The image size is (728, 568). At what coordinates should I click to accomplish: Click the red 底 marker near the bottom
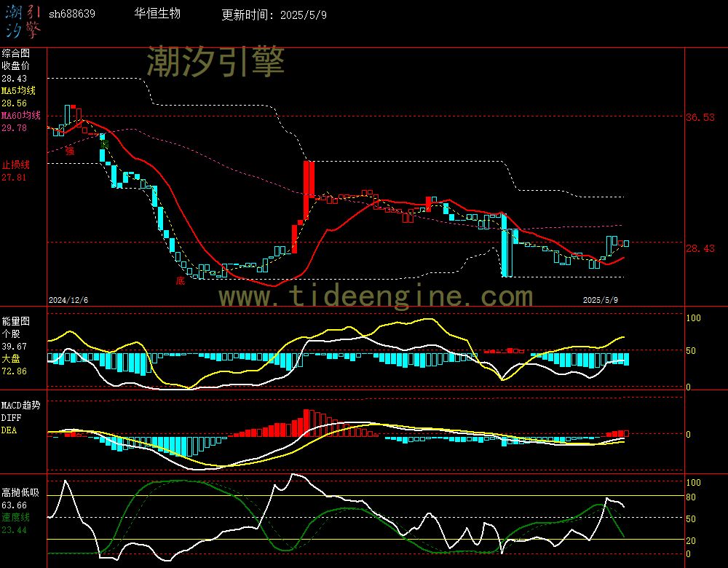pos(180,280)
